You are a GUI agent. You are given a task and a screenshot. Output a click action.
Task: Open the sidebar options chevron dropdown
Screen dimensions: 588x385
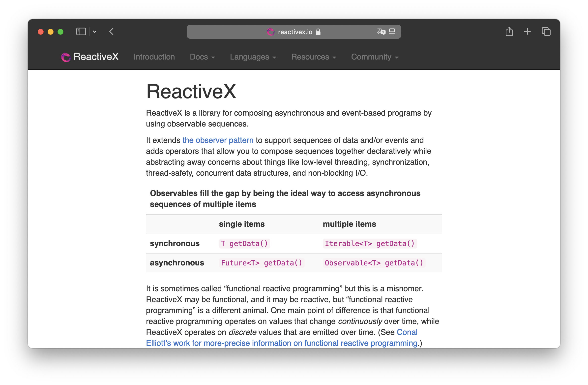point(95,32)
